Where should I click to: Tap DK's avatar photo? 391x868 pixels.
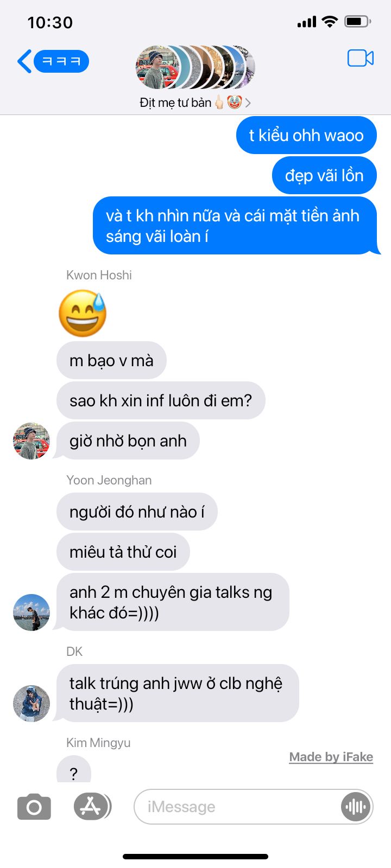[x=31, y=704]
